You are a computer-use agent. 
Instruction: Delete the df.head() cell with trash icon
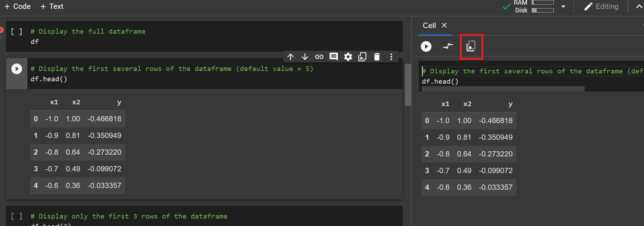click(x=377, y=57)
